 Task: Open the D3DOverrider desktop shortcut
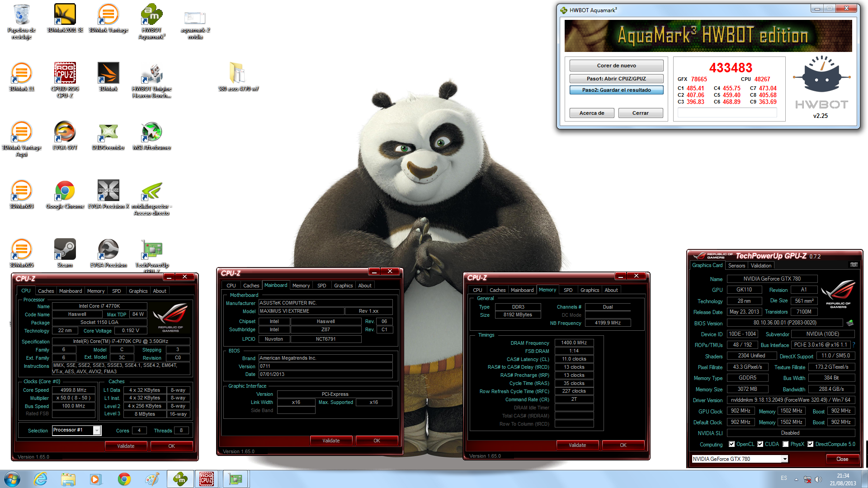coord(108,136)
